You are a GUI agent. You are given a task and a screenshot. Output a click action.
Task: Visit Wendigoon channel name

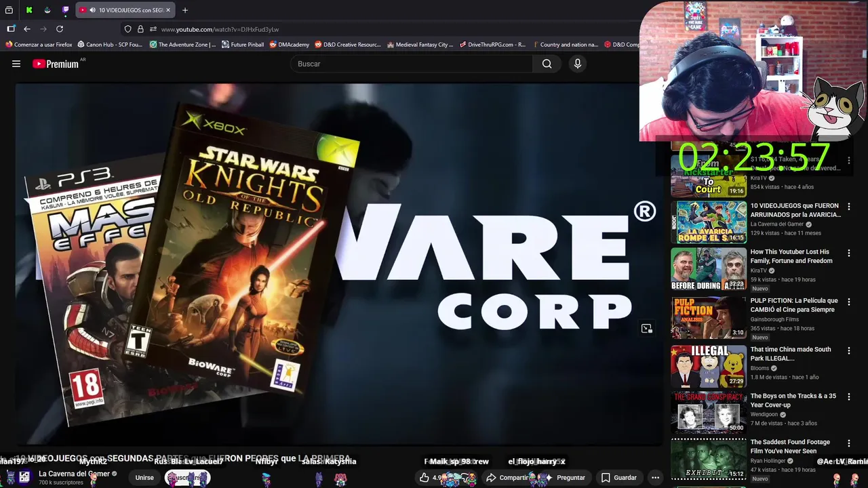pos(764,414)
